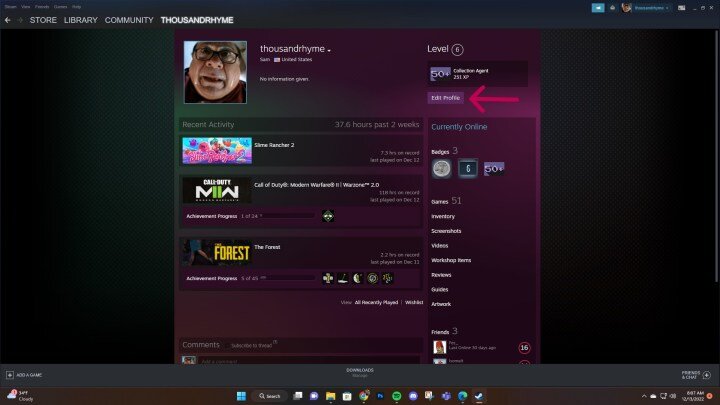
Task: Expand the thousandrhyme profile name dropdown arrow
Action: [329, 50]
